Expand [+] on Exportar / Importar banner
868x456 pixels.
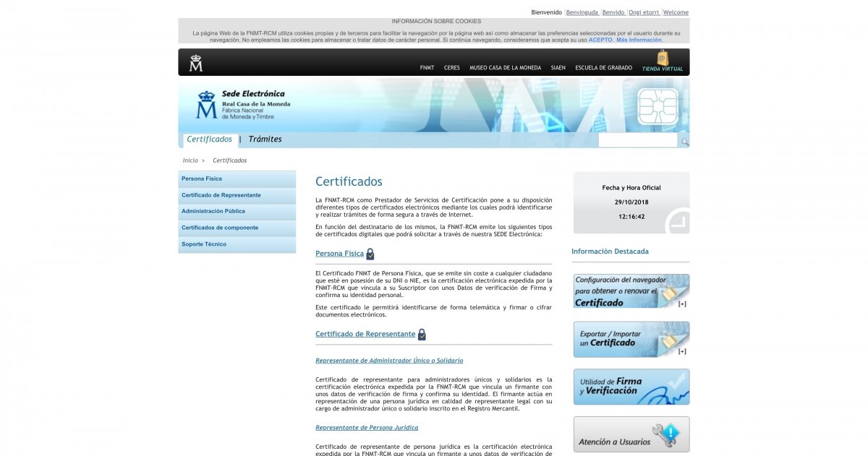[682, 351]
